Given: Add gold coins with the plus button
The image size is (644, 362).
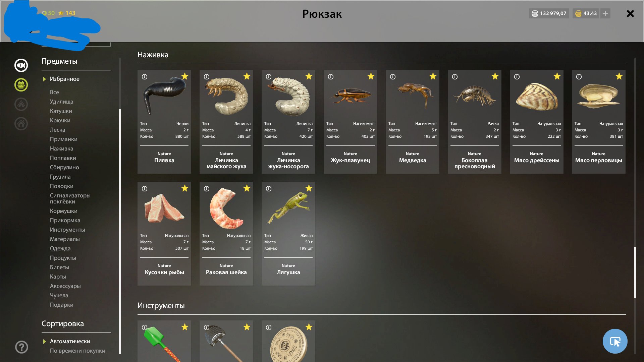Looking at the screenshot, I should [x=605, y=13].
